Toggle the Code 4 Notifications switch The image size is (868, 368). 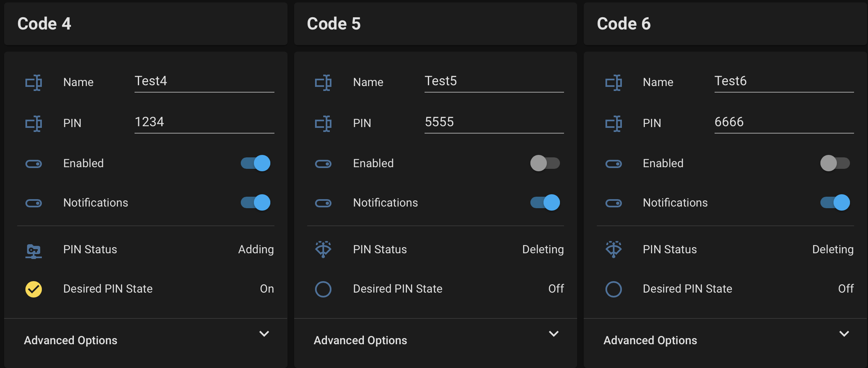(256, 202)
